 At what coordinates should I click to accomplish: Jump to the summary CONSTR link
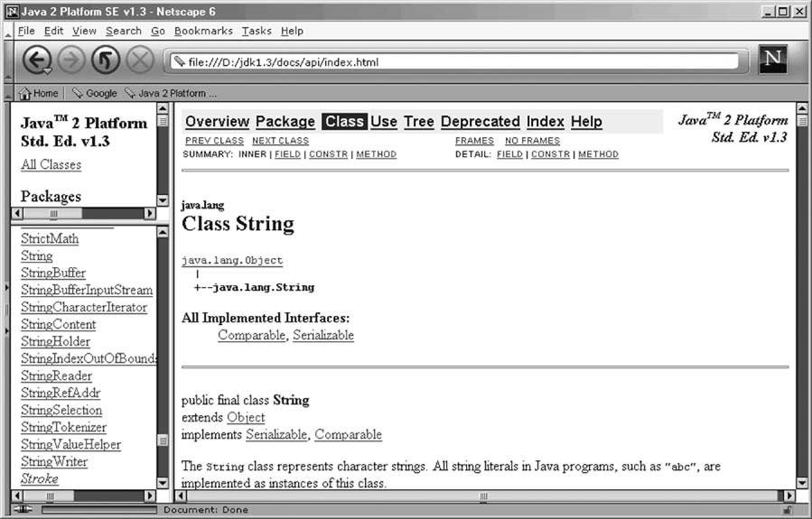pyautogui.click(x=328, y=154)
